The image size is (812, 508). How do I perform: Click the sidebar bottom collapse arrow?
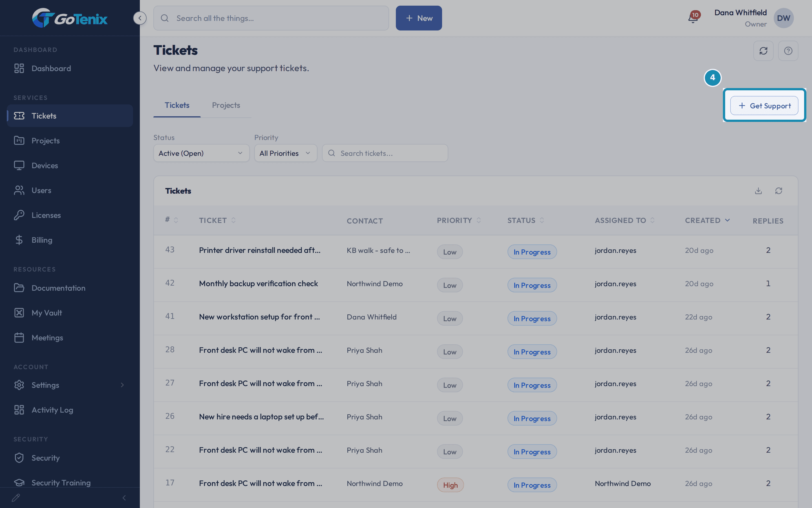(124, 498)
